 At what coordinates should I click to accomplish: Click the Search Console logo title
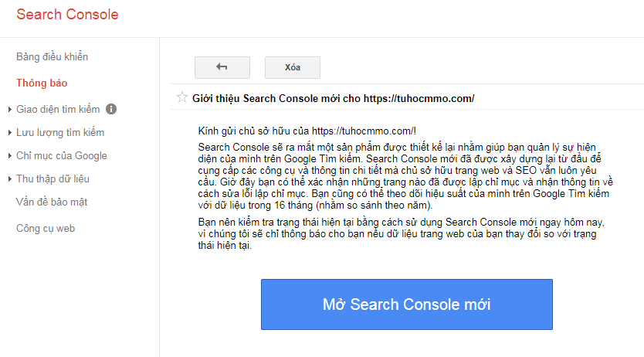(x=67, y=15)
